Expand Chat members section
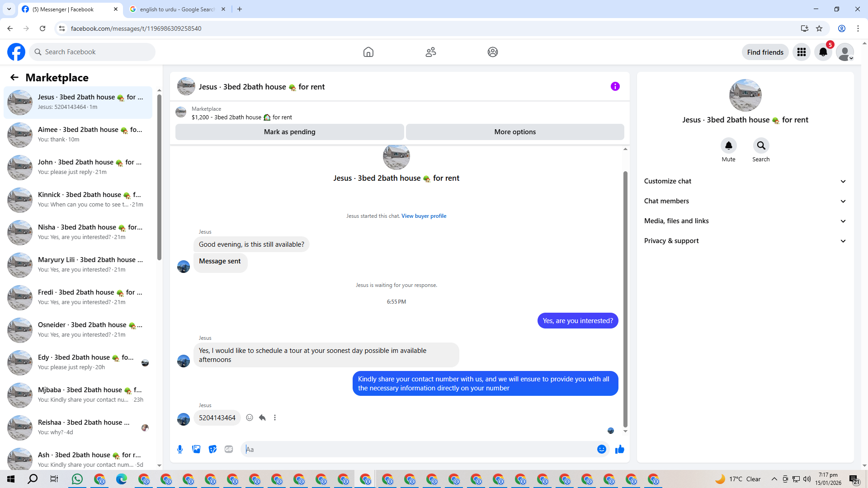 (745, 201)
